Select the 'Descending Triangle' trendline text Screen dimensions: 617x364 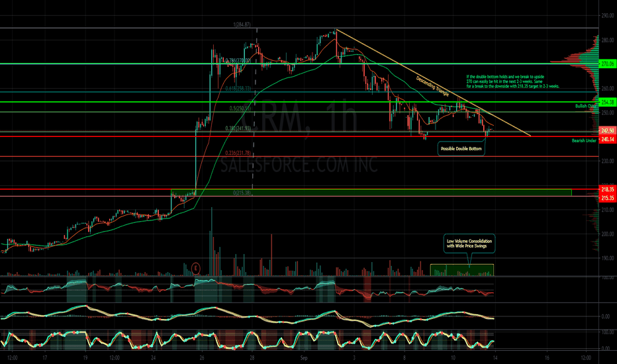(432, 86)
